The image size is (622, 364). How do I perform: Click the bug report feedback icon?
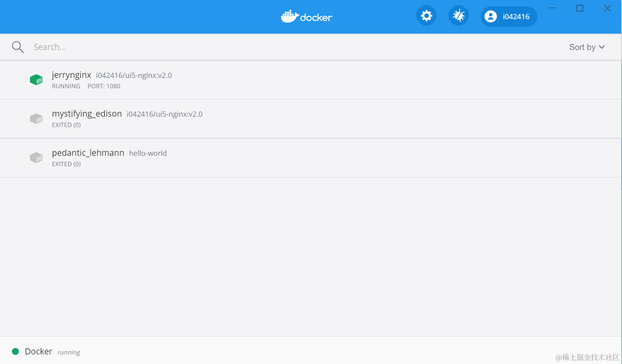pos(459,16)
